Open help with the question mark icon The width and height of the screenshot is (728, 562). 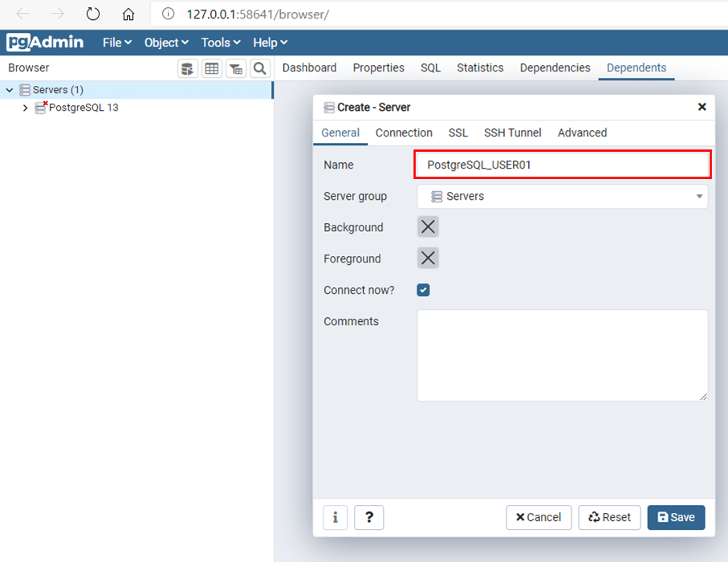[x=368, y=517]
